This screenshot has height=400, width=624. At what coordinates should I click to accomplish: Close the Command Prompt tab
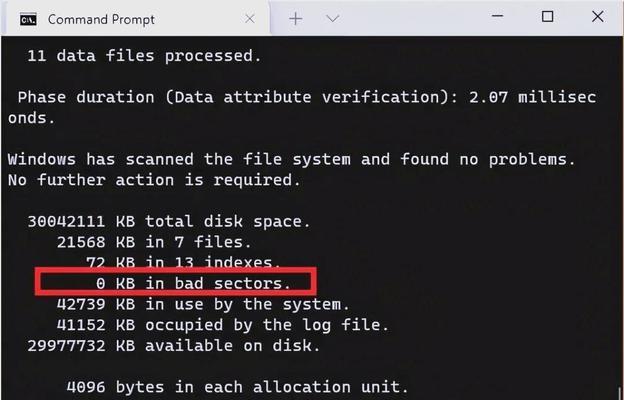250,19
